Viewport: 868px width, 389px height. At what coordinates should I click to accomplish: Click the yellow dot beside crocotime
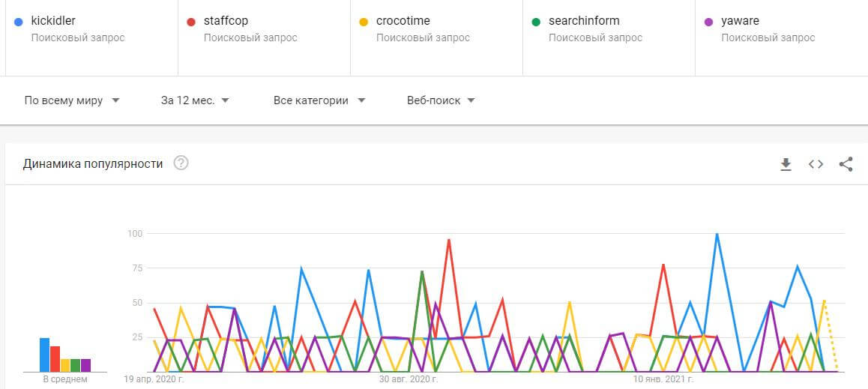coord(363,22)
